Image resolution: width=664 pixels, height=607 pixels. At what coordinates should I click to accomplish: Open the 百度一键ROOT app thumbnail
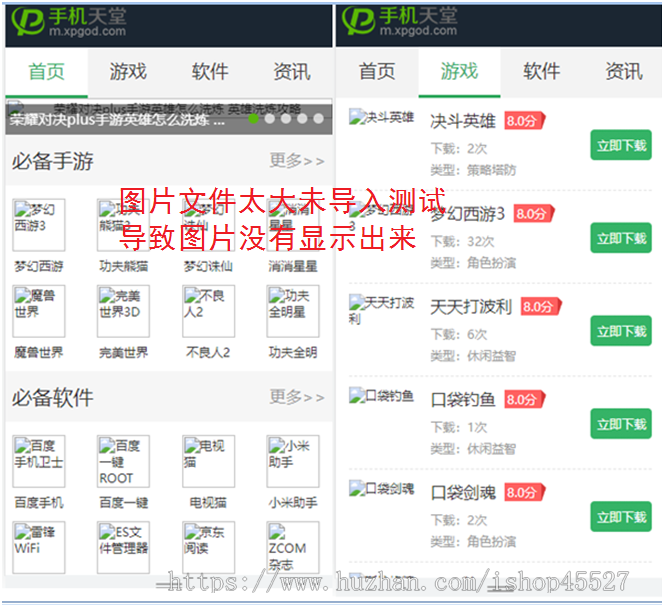[x=123, y=461]
